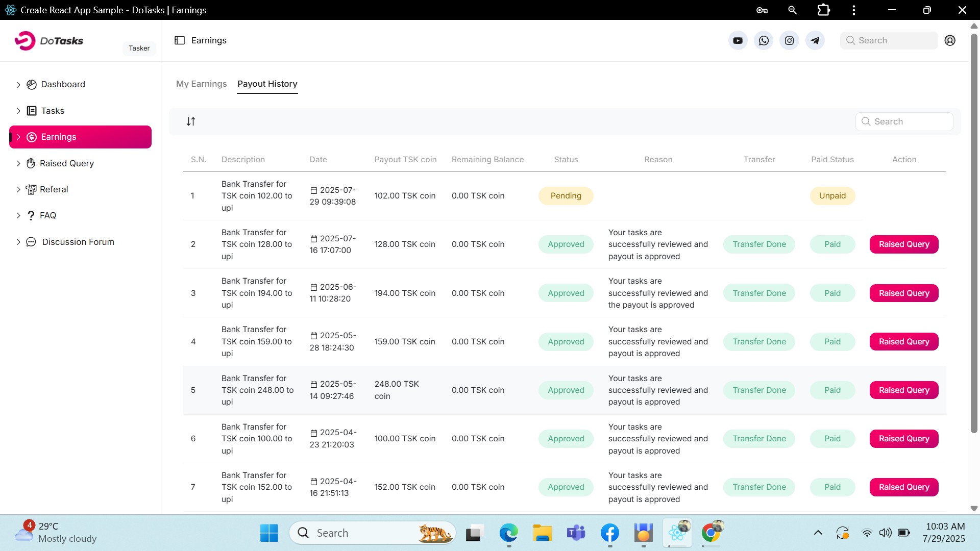Click the page vertical scrollbar

tap(974, 230)
